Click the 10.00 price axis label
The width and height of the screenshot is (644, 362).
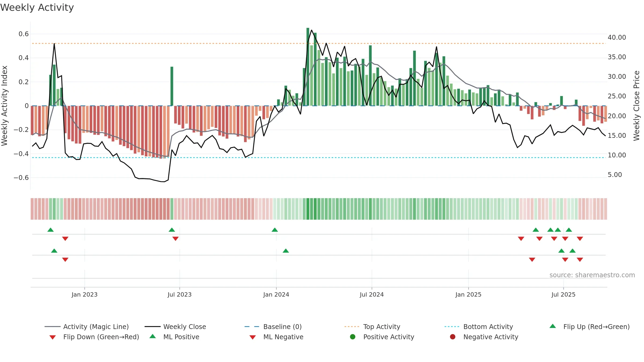click(x=617, y=155)
